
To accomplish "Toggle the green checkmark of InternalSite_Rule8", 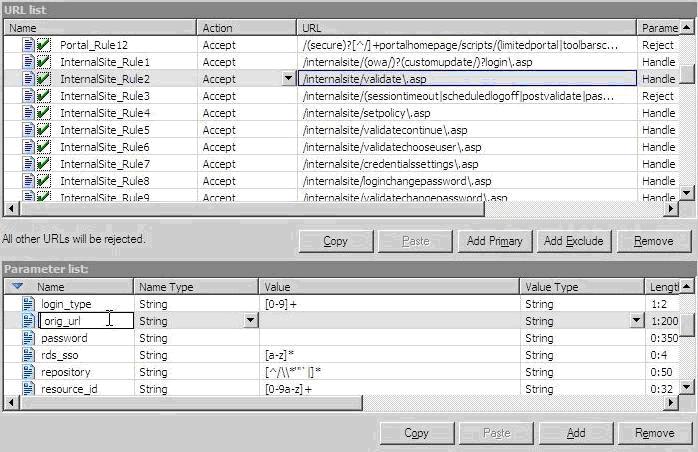I will [x=44, y=180].
